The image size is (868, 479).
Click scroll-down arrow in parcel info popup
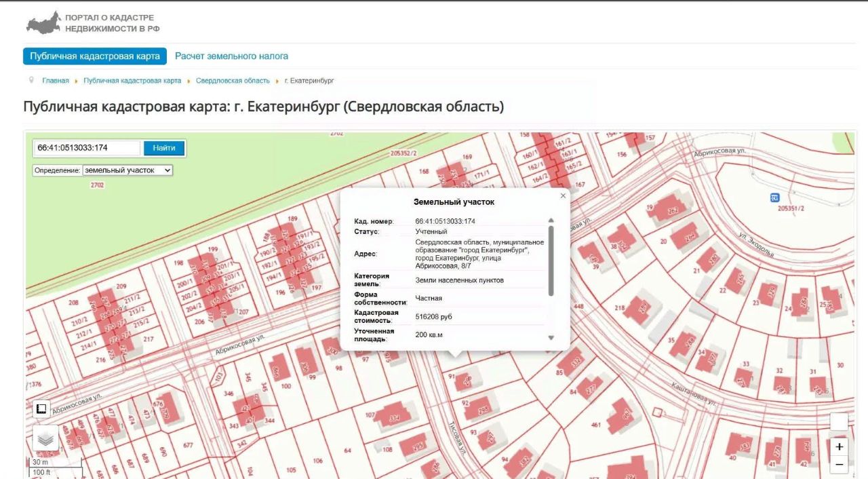551,338
